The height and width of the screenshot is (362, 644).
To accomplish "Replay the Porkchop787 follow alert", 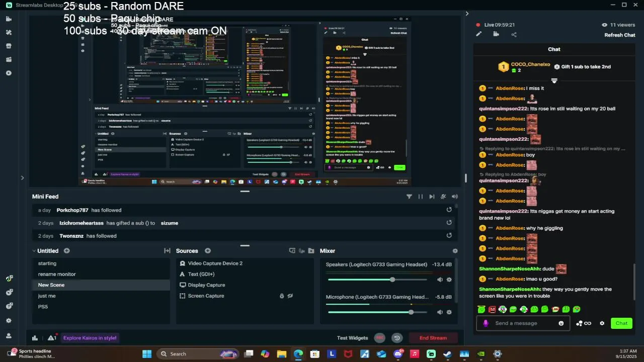I will tap(449, 210).
